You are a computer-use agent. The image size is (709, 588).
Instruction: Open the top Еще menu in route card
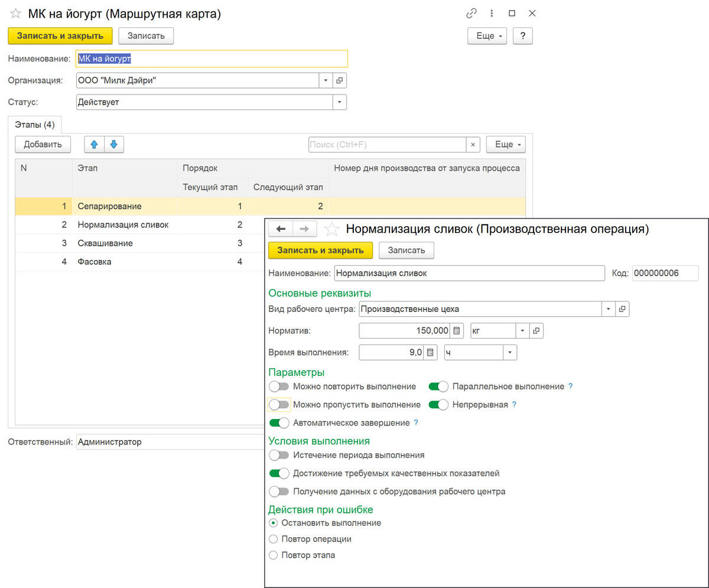click(x=487, y=35)
